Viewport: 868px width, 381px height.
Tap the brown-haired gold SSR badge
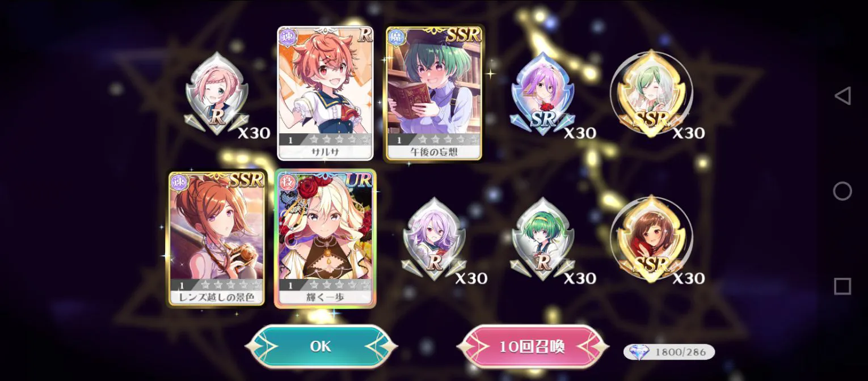pos(651,239)
